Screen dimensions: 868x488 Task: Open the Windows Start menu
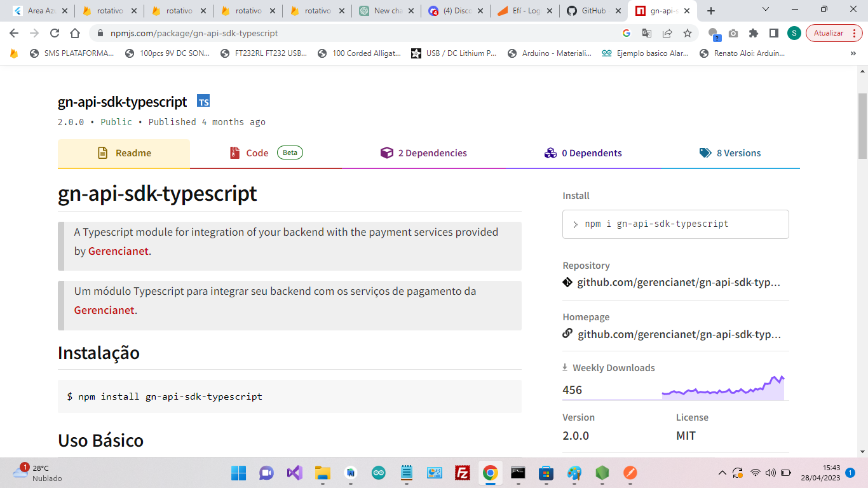tap(239, 473)
